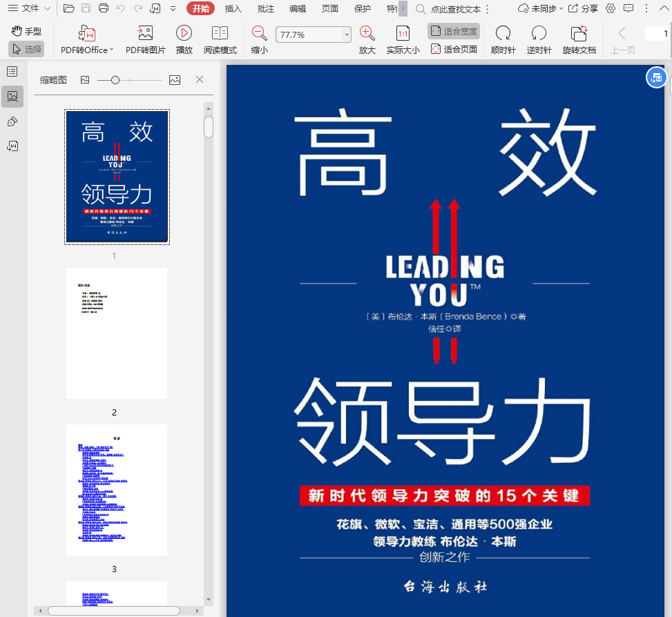Select page 3 table of contents thumbnail
Image resolution: width=672 pixels, height=617 pixels.
point(117,490)
